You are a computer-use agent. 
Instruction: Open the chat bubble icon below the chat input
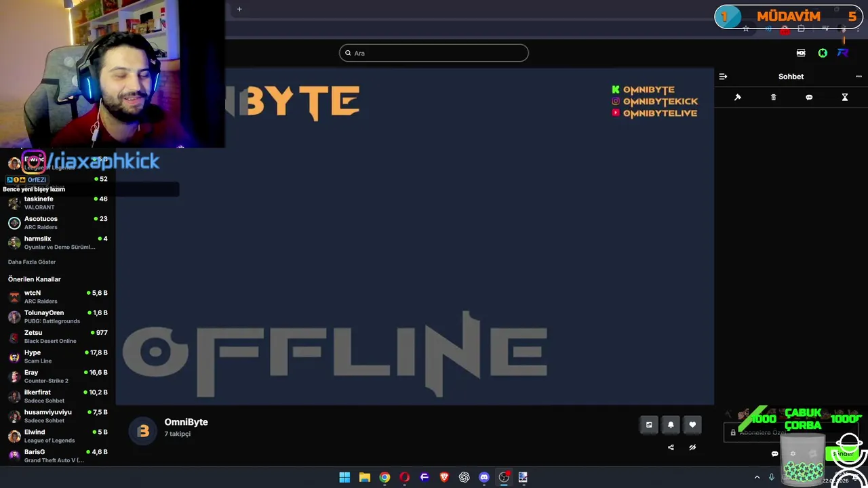(x=774, y=454)
